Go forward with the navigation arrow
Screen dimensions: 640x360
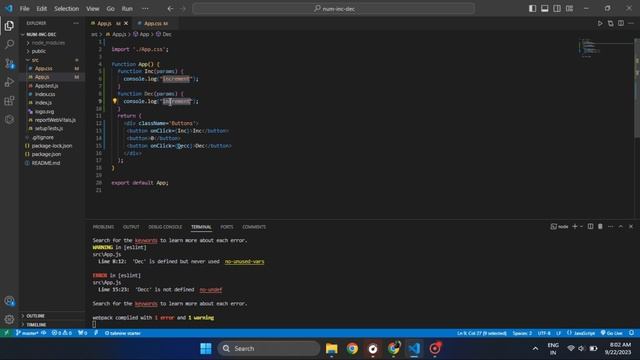(182, 9)
